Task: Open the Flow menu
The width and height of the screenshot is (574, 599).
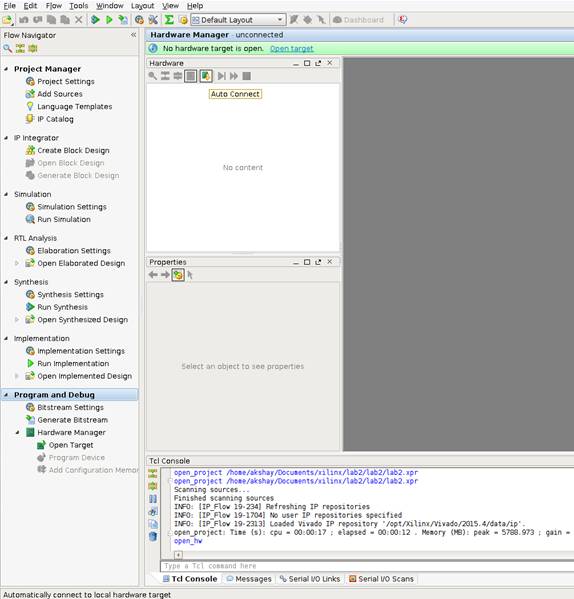Action: click(x=54, y=6)
